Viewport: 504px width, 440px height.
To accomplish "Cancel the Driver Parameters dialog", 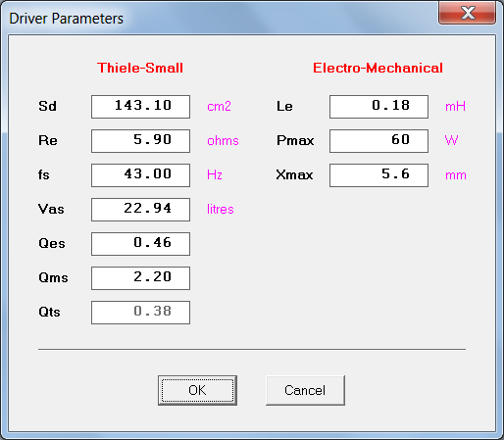I will (x=305, y=390).
